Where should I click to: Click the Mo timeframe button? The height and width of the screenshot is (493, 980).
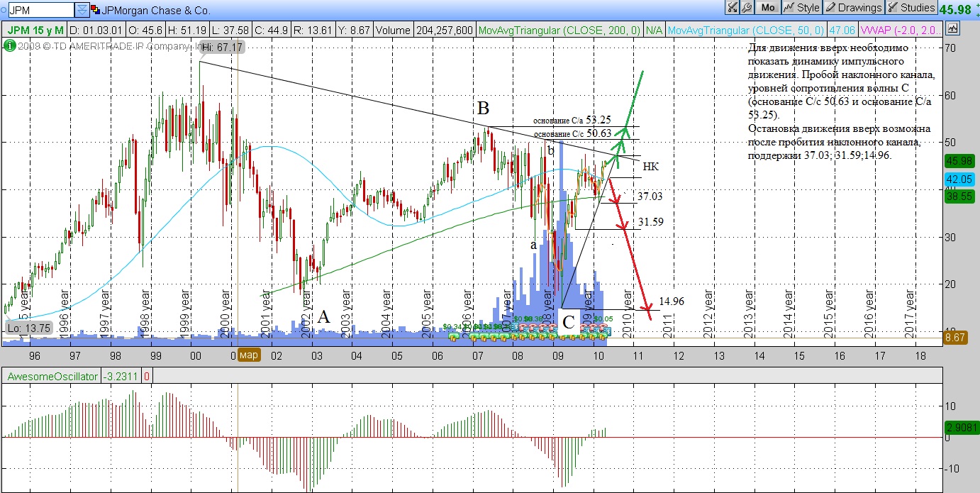pos(768,8)
